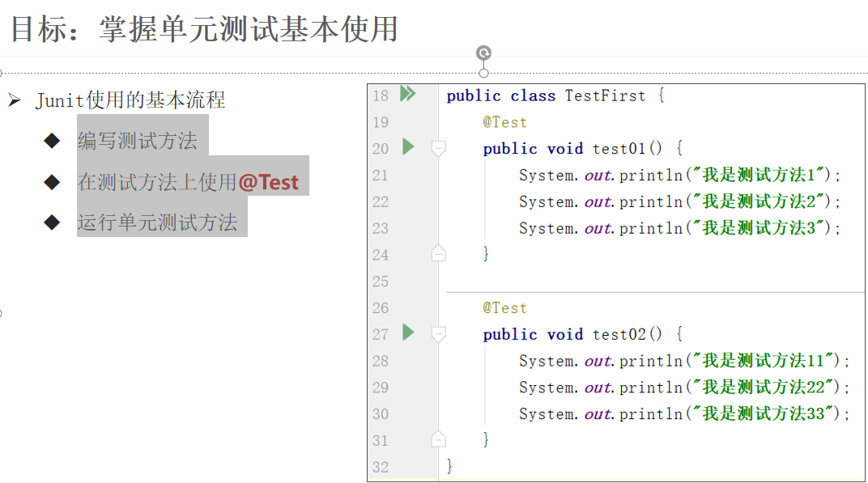Select the bullet text 编写测试方法

click(138, 141)
